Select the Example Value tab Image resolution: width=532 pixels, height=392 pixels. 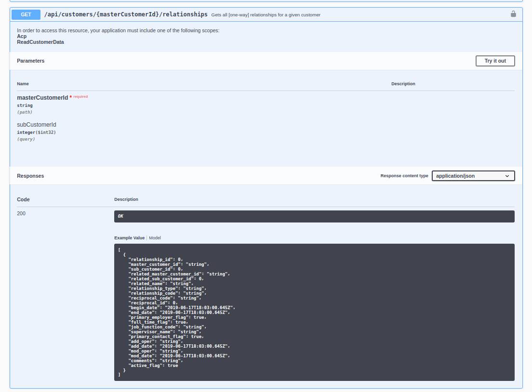tap(129, 238)
